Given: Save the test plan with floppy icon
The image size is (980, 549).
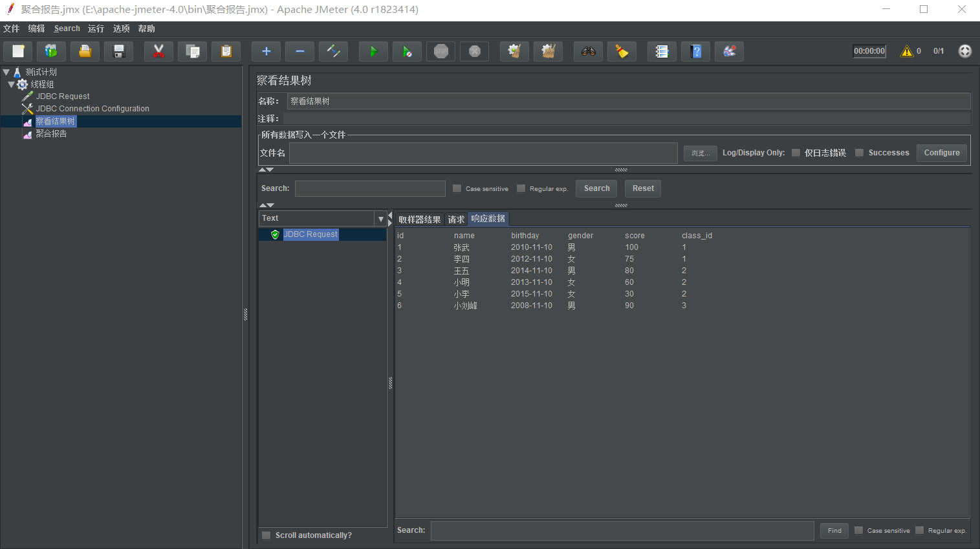Looking at the screenshot, I should [x=119, y=51].
